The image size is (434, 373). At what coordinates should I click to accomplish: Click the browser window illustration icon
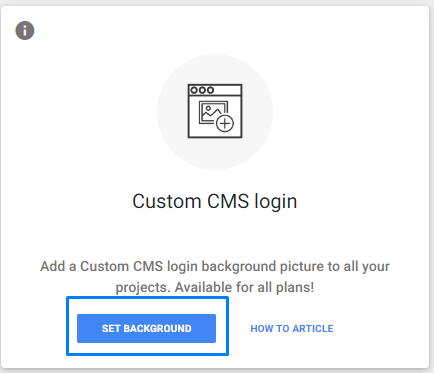pos(215,111)
